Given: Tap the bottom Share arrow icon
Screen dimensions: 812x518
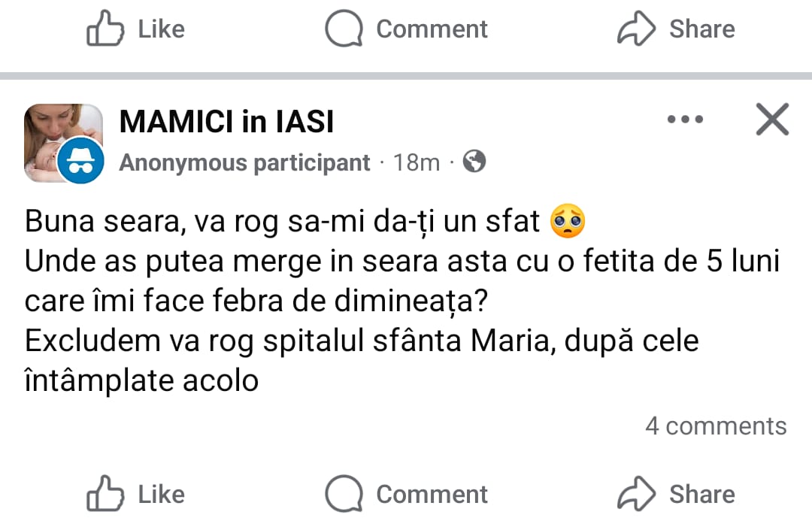Looking at the screenshot, I should 636,494.
